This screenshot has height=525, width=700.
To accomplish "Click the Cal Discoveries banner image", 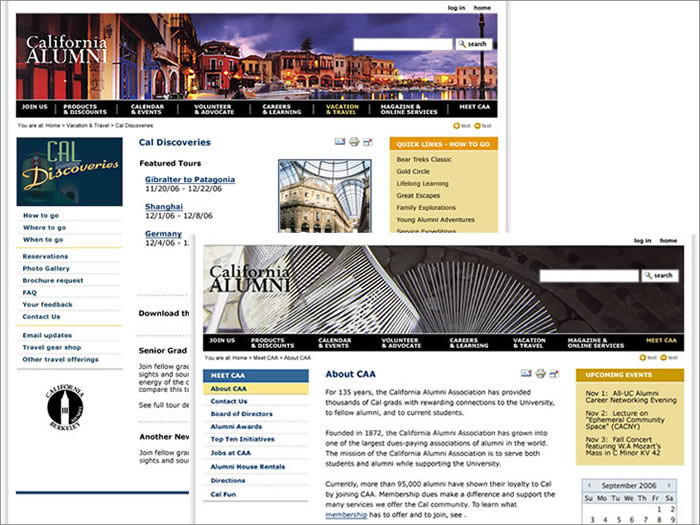I will point(69,171).
